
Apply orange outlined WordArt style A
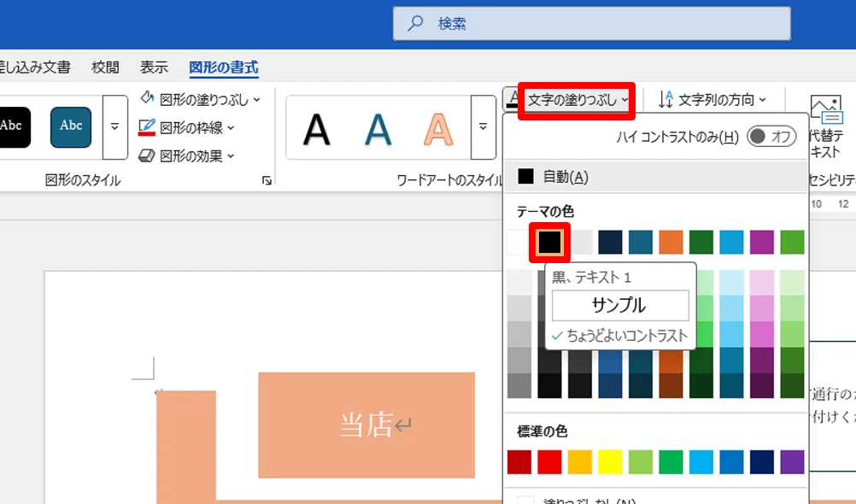[x=439, y=130]
